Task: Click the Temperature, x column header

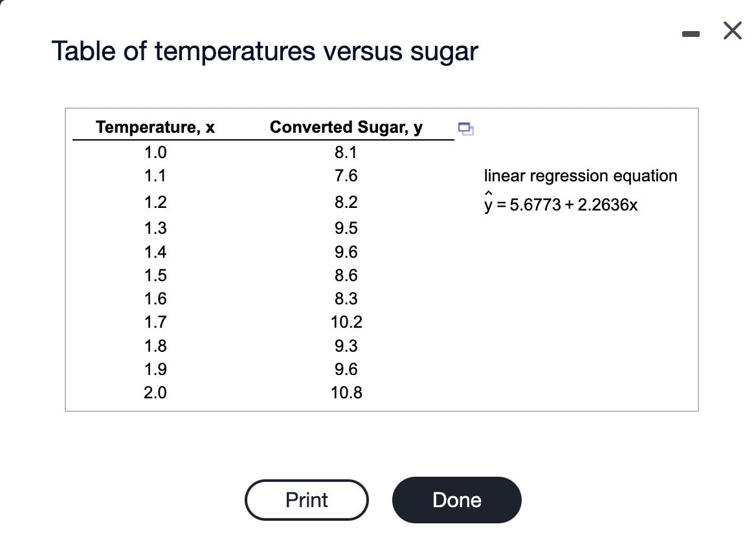Action: 155,127
